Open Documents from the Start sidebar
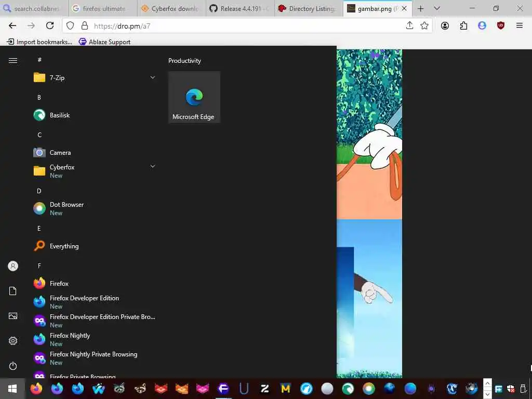 13,291
